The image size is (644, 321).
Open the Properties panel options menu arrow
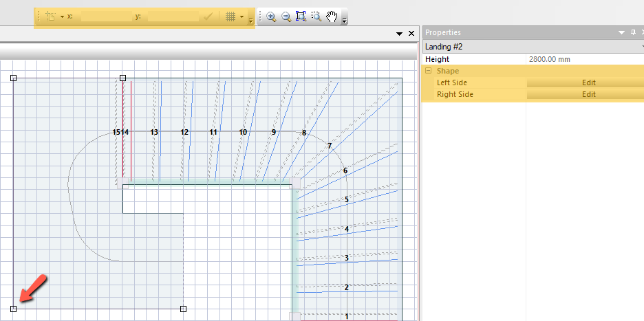tap(622, 32)
